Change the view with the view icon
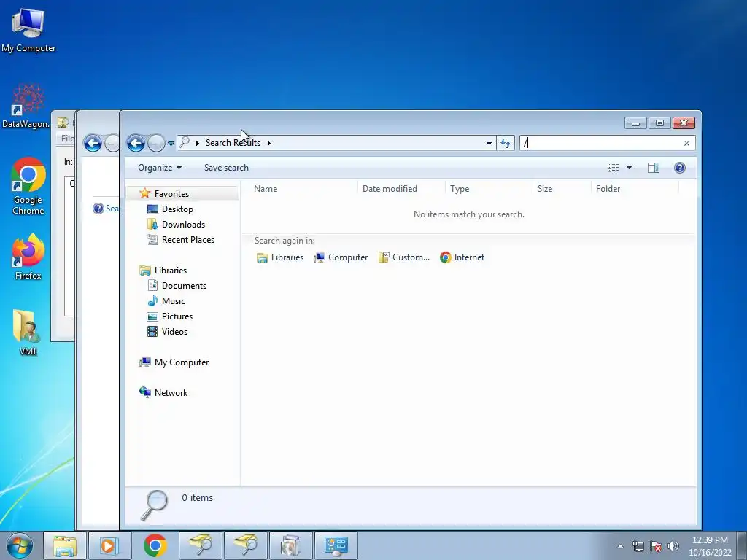 [x=613, y=168]
